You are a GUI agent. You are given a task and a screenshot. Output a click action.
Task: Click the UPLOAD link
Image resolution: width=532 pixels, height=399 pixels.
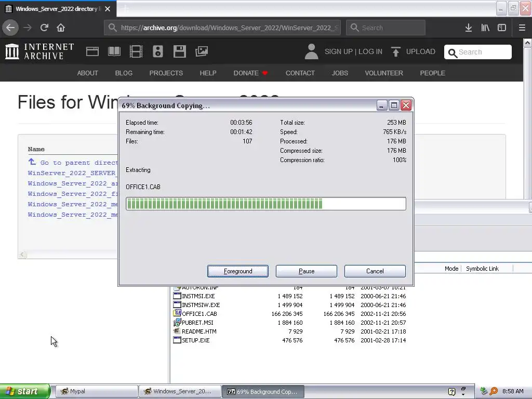click(420, 51)
